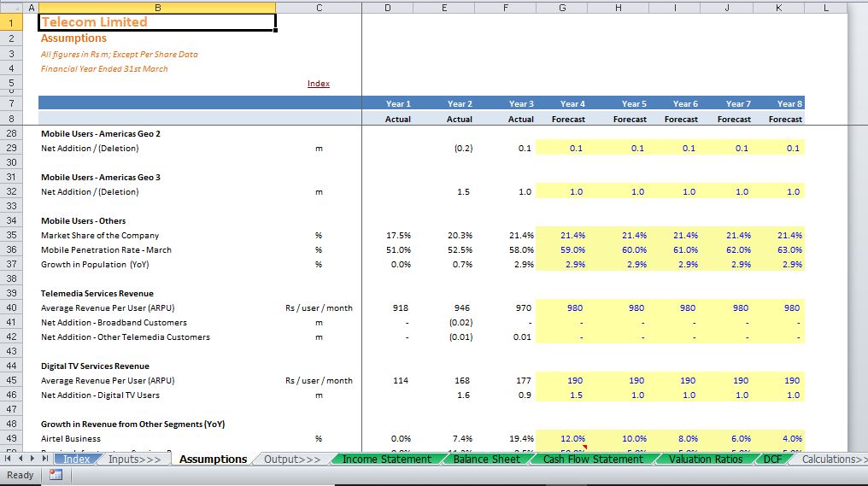Click the macro record icon in status bar
The width and height of the screenshot is (868, 486).
(x=56, y=475)
